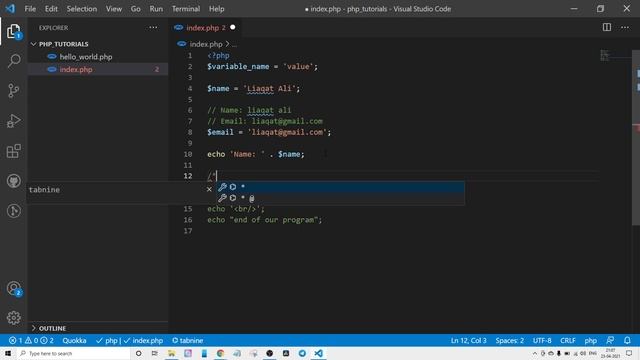Open editor More Actions menu
Screen dimensions: 640x360
click(x=625, y=27)
